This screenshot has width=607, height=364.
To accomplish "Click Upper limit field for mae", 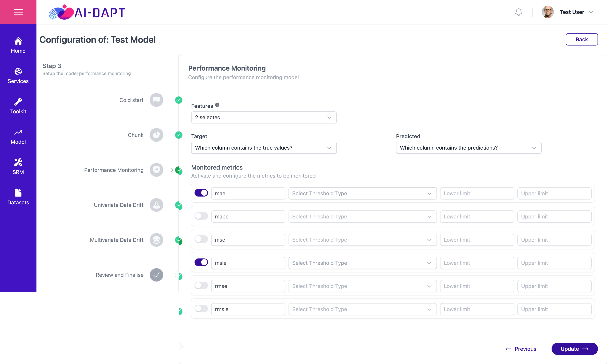I will pos(554,193).
